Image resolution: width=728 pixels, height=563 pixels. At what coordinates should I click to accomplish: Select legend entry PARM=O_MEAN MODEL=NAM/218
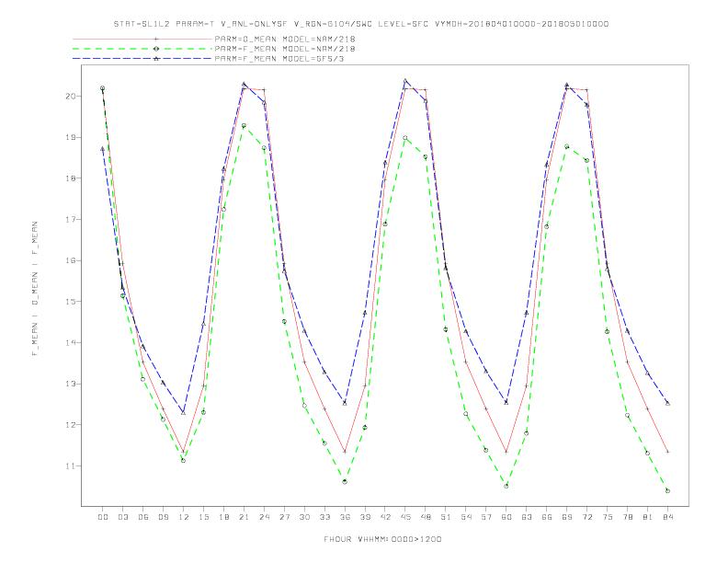[285, 39]
